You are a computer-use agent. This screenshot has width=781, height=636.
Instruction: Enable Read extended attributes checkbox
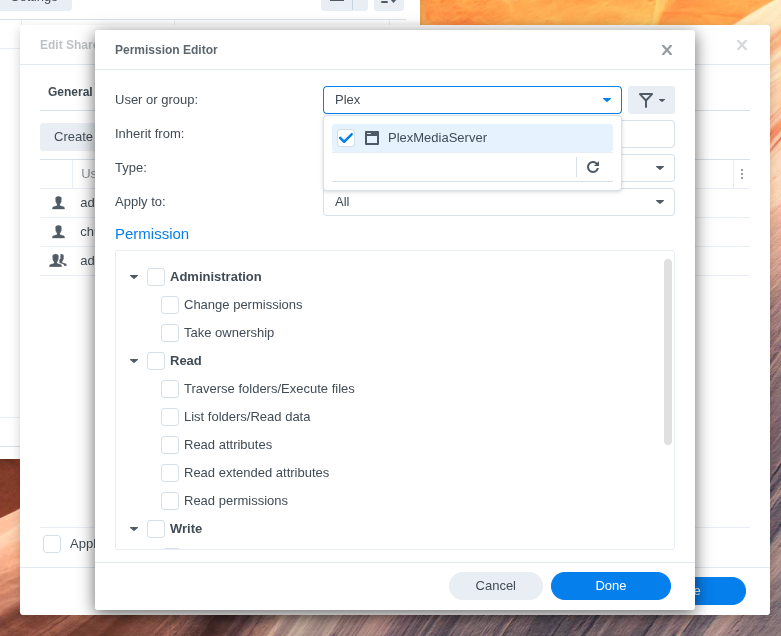[x=170, y=473]
